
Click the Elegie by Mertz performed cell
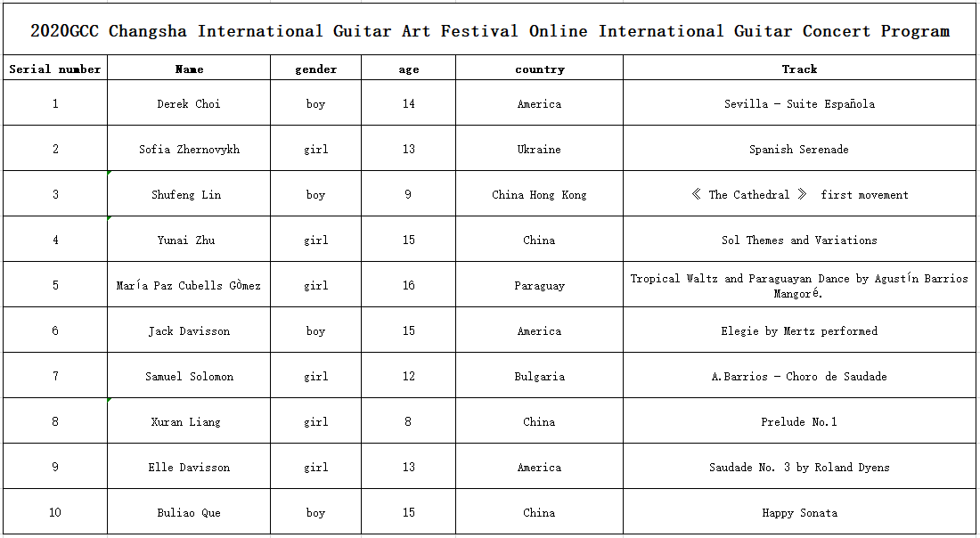(x=799, y=330)
